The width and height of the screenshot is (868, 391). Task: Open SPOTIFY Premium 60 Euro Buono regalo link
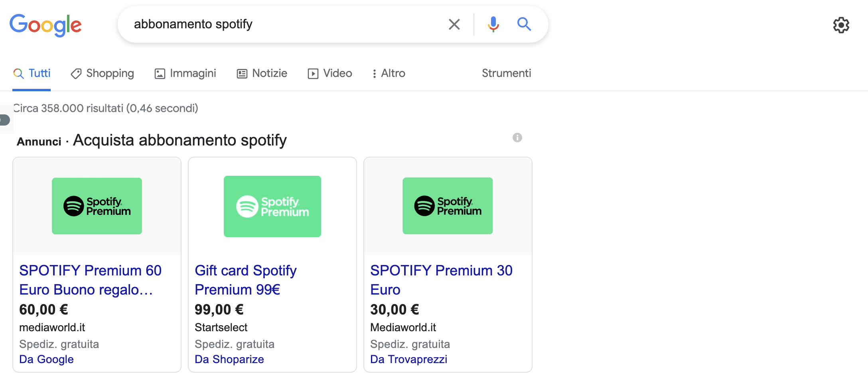click(x=90, y=280)
